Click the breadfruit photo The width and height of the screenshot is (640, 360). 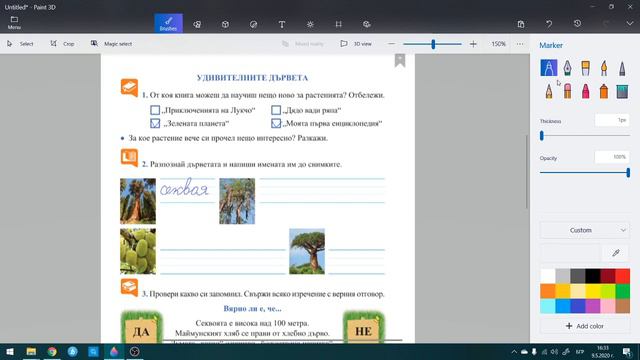coord(138,251)
